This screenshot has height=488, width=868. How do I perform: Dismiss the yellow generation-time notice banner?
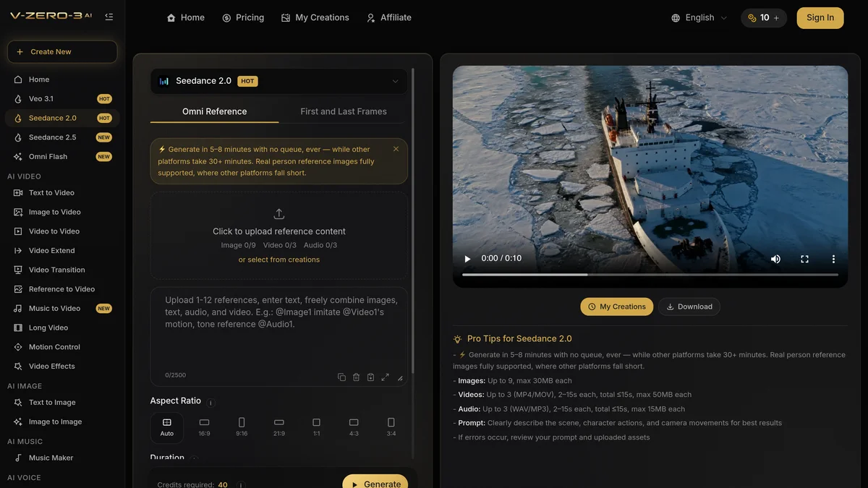(x=396, y=149)
